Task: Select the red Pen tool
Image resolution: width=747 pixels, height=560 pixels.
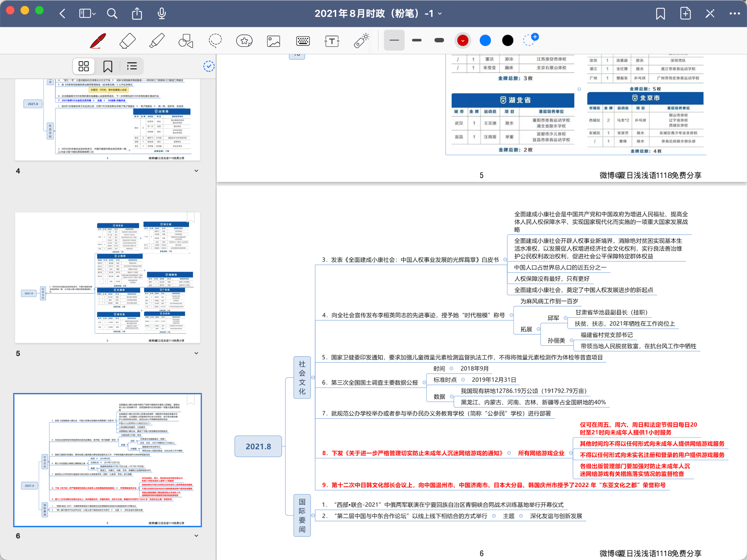Action: click(x=98, y=40)
